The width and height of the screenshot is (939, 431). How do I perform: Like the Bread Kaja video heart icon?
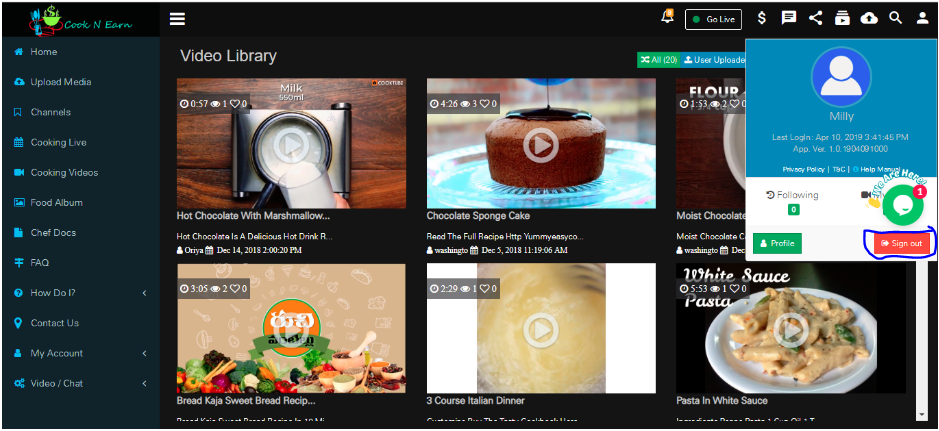coord(235,289)
